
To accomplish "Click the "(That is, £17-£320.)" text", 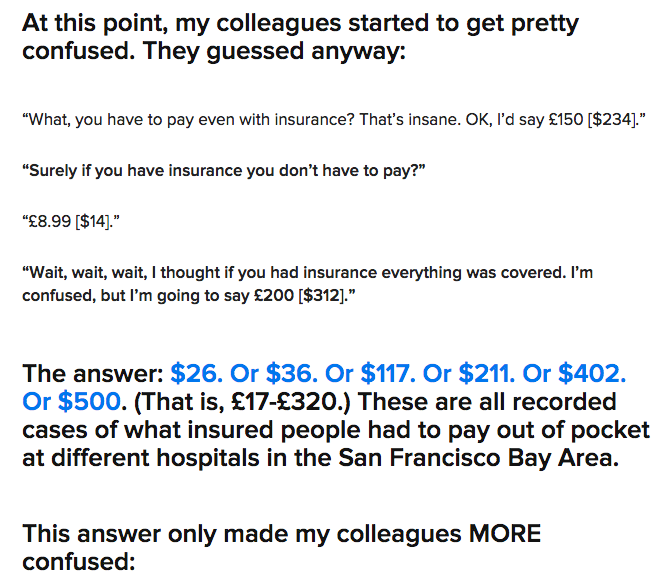I will click(x=242, y=402).
